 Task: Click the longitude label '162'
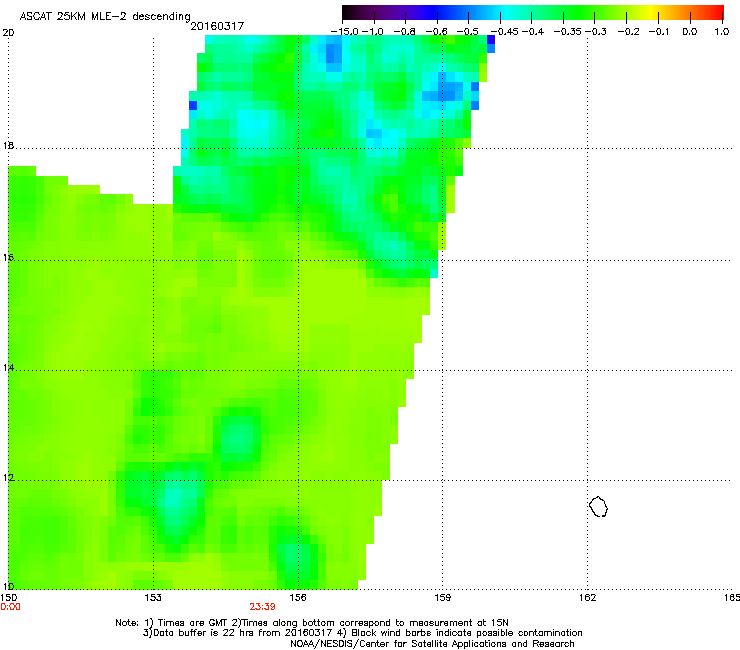[588, 598]
